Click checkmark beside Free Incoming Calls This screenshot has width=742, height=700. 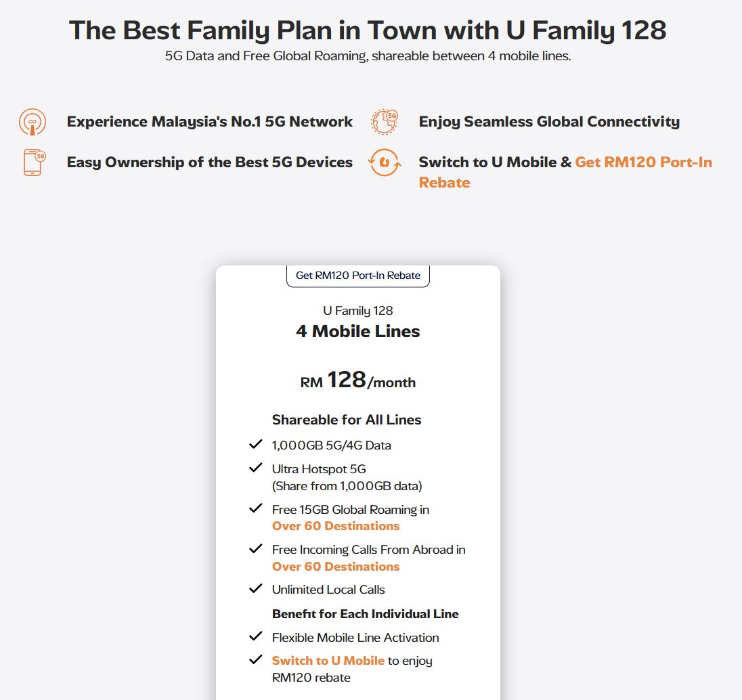tap(255, 549)
